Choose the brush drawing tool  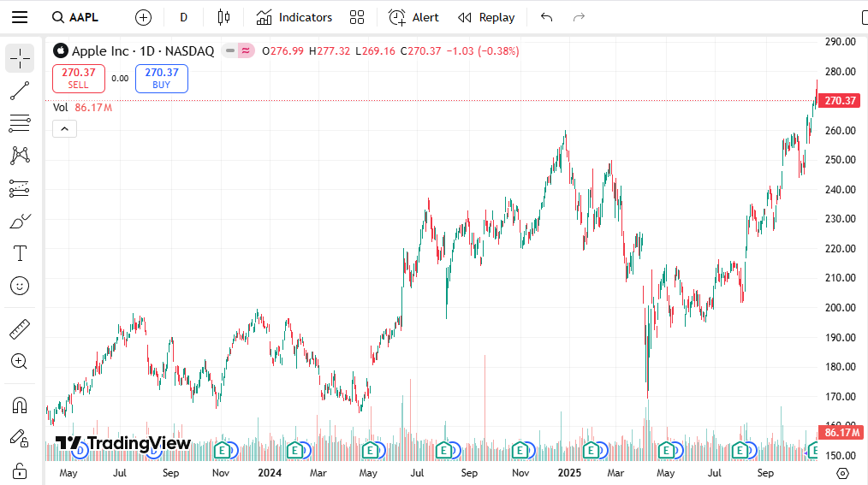point(19,222)
